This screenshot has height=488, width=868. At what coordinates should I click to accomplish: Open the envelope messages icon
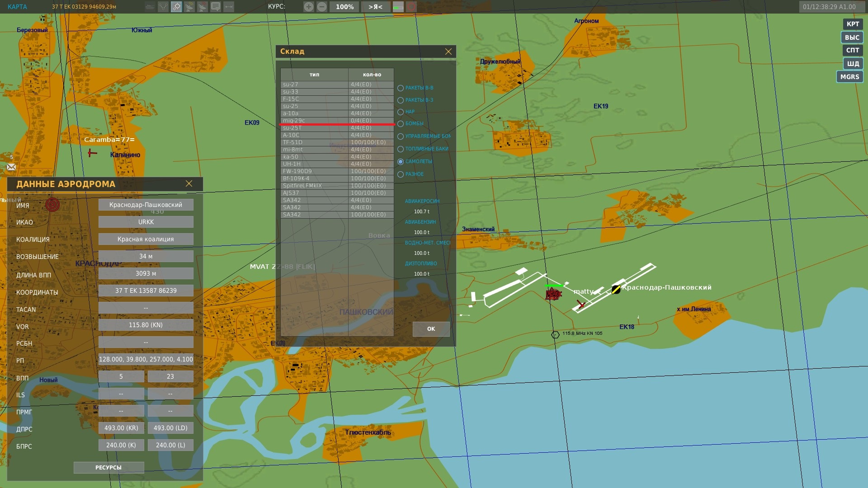(11, 167)
